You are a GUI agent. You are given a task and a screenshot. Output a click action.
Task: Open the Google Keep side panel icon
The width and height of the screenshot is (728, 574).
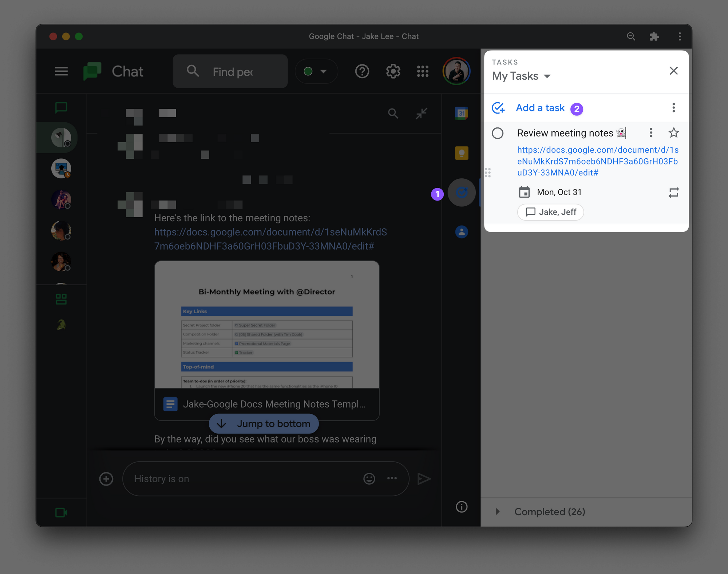tap(461, 153)
